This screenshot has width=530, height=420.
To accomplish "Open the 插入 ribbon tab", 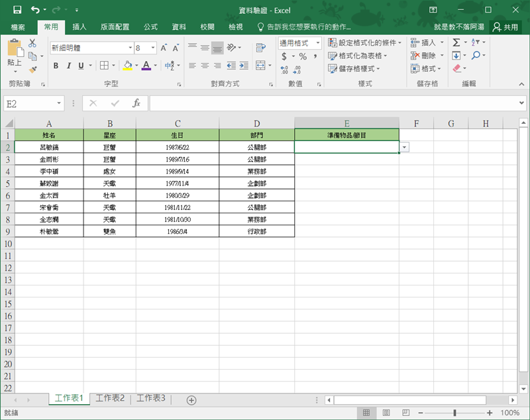I will coord(79,27).
